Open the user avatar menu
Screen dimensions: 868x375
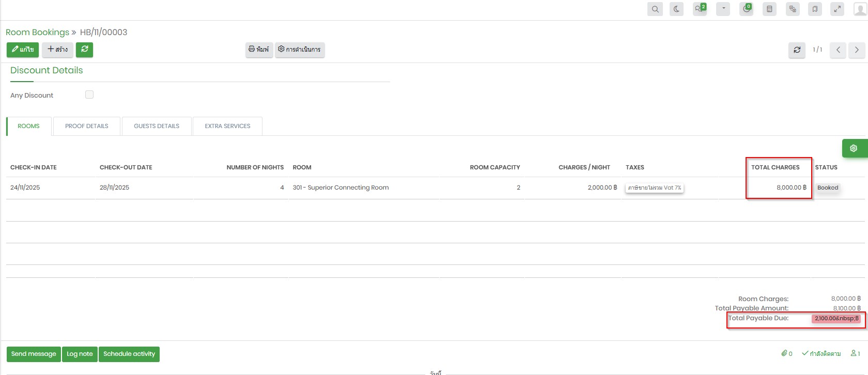click(x=860, y=9)
